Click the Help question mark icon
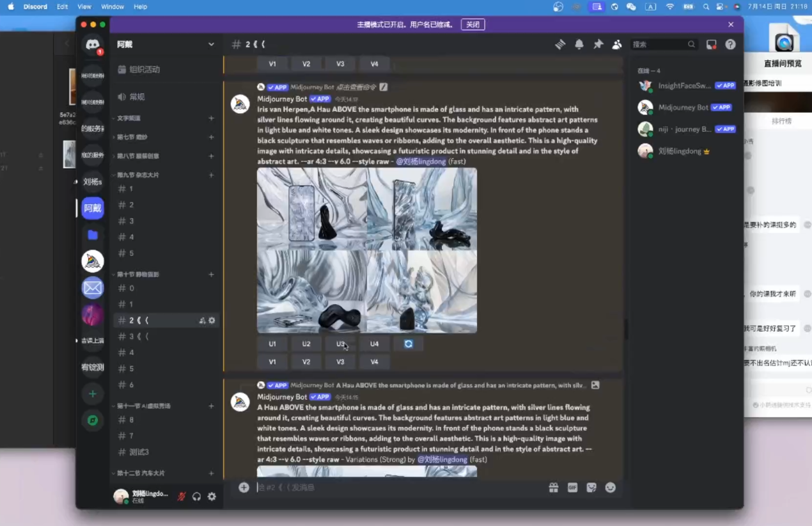 click(x=730, y=44)
